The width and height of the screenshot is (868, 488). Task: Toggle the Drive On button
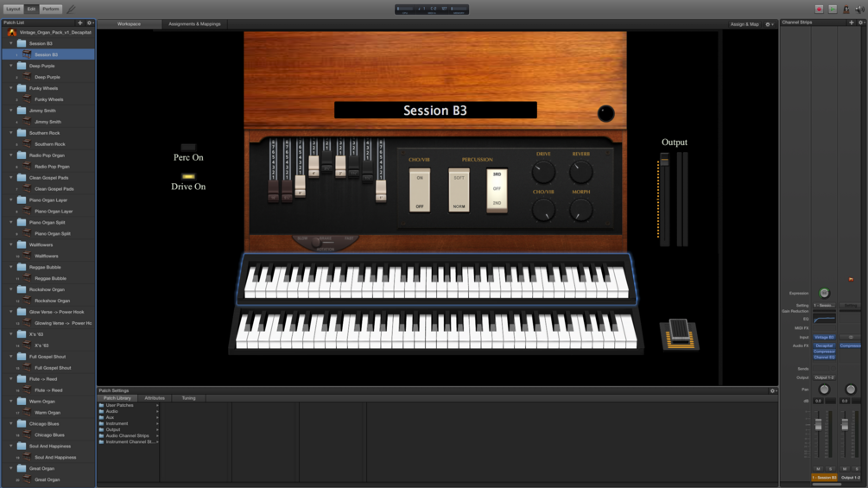[188, 176]
